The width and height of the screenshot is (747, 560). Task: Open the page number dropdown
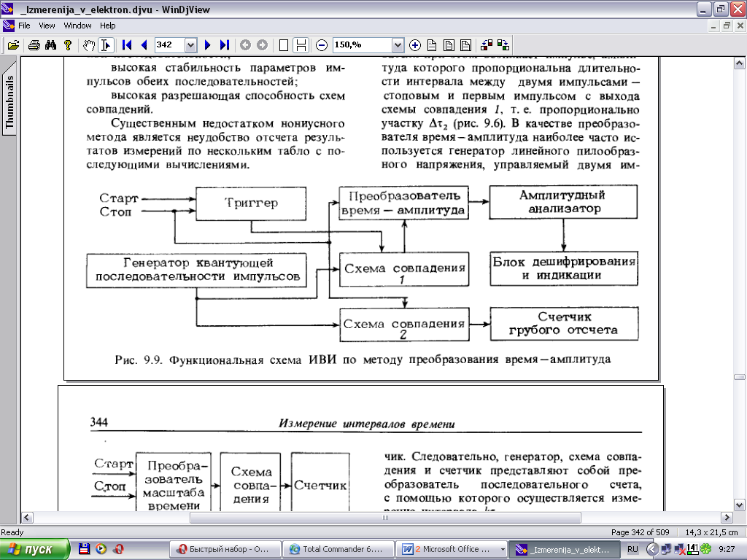coord(190,45)
